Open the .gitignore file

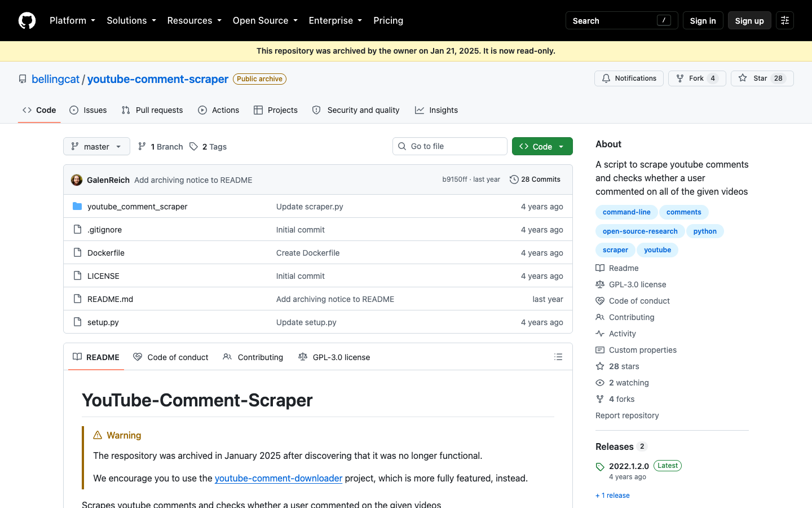tap(104, 230)
